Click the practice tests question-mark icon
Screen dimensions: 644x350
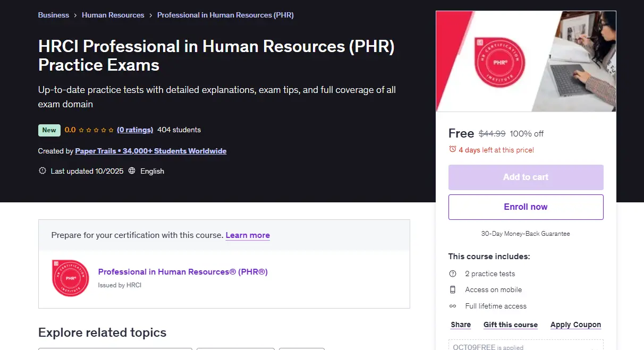453,274
